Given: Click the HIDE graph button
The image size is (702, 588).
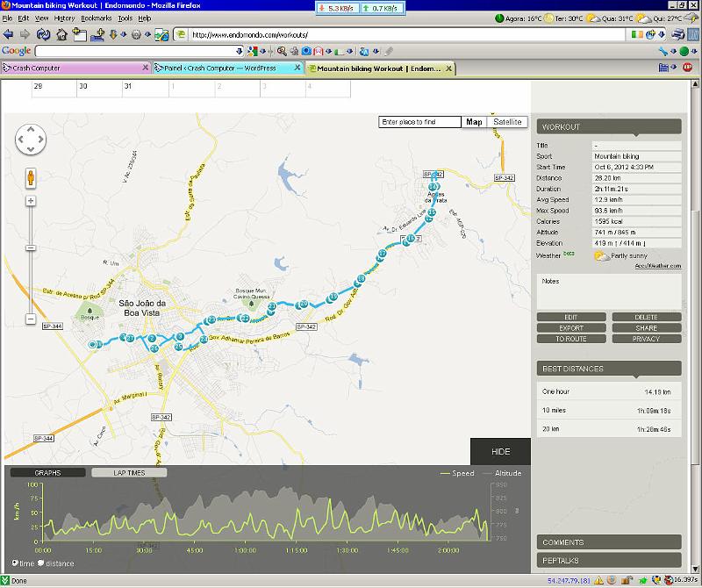Looking at the screenshot, I should (500, 451).
